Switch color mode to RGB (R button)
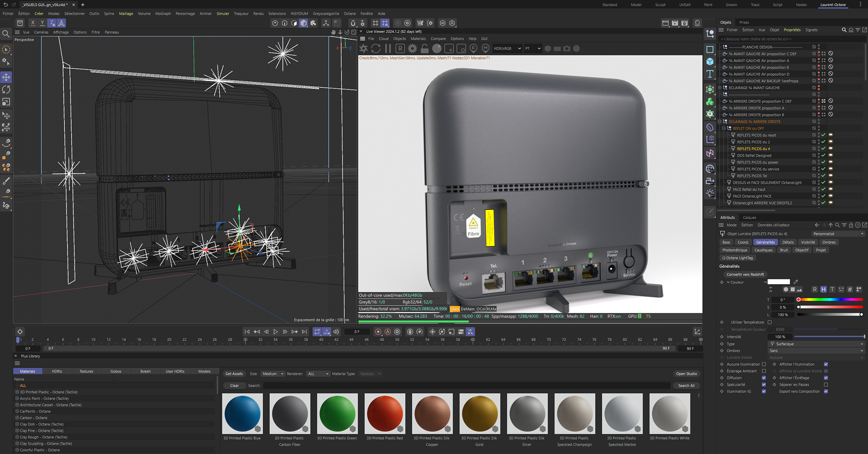The image size is (868, 454). [815, 290]
